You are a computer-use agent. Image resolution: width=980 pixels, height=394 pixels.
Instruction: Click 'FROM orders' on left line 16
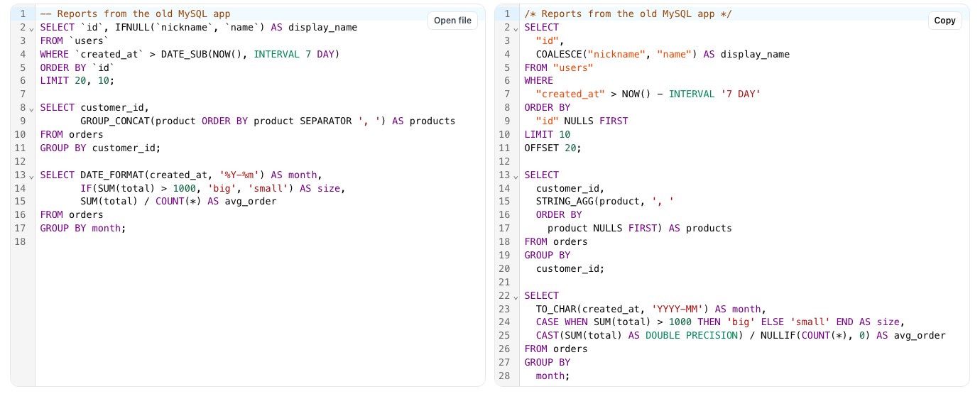coord(72,214)
